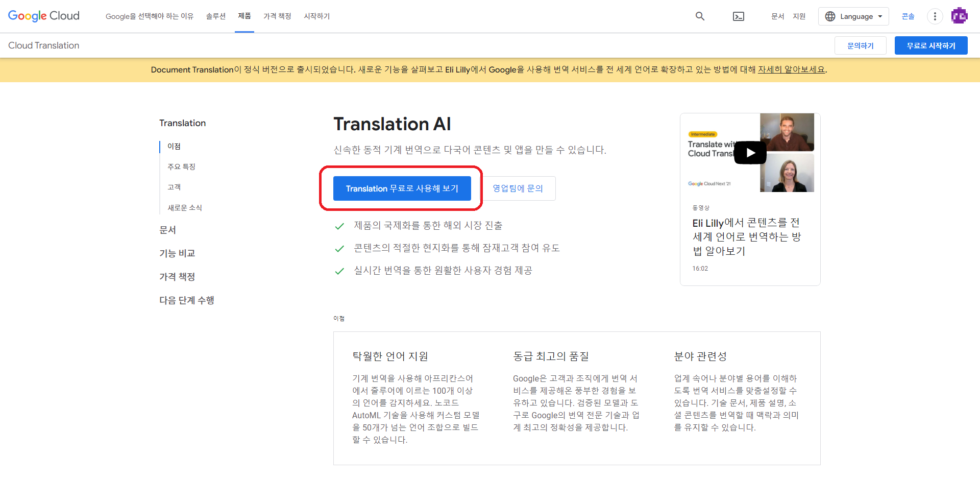This screenshot has height=479, width=980.
Task: Expand the 솔루션 navigation menu
Action: tap(216, 16)
